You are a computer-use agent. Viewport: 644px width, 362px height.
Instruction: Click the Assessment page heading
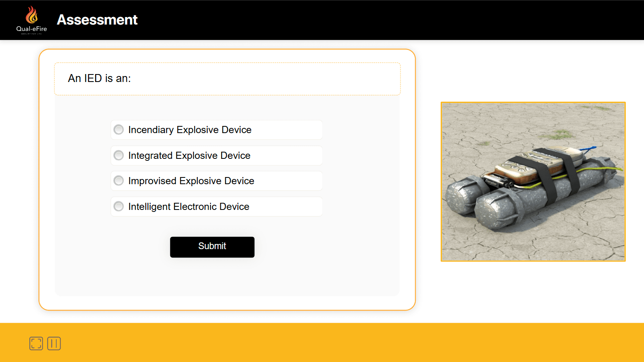tap(97, 20)
